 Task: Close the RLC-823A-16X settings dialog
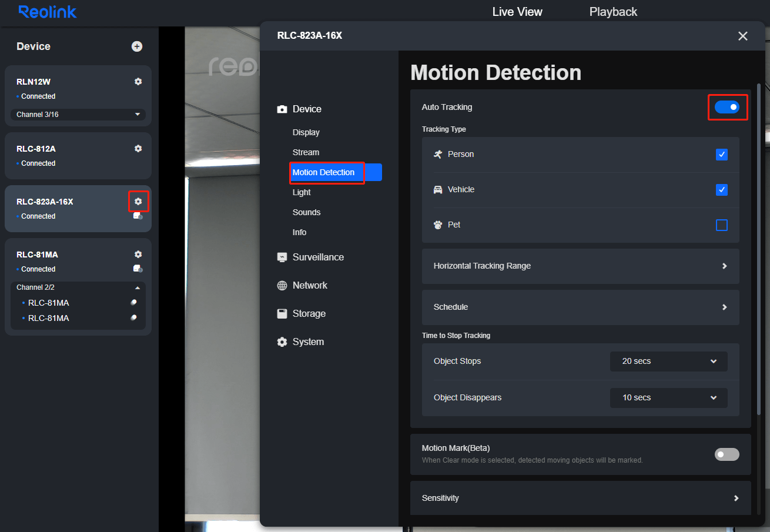[x=743, y=36]
